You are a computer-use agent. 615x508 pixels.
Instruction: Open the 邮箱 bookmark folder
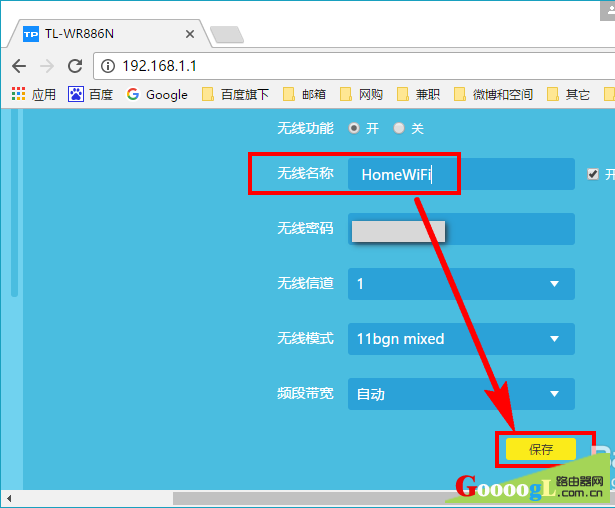coord(304,95)
